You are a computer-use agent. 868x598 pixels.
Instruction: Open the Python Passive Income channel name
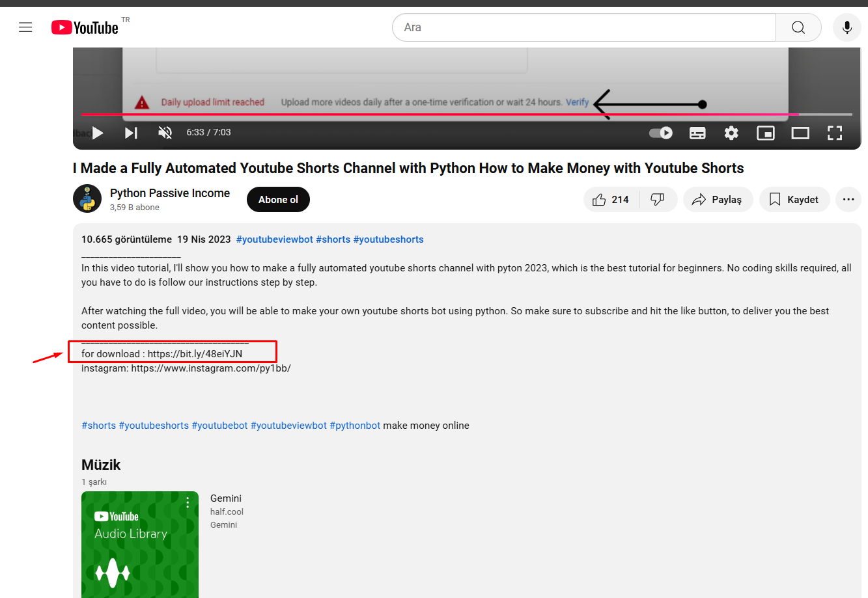tap(170, 193)
